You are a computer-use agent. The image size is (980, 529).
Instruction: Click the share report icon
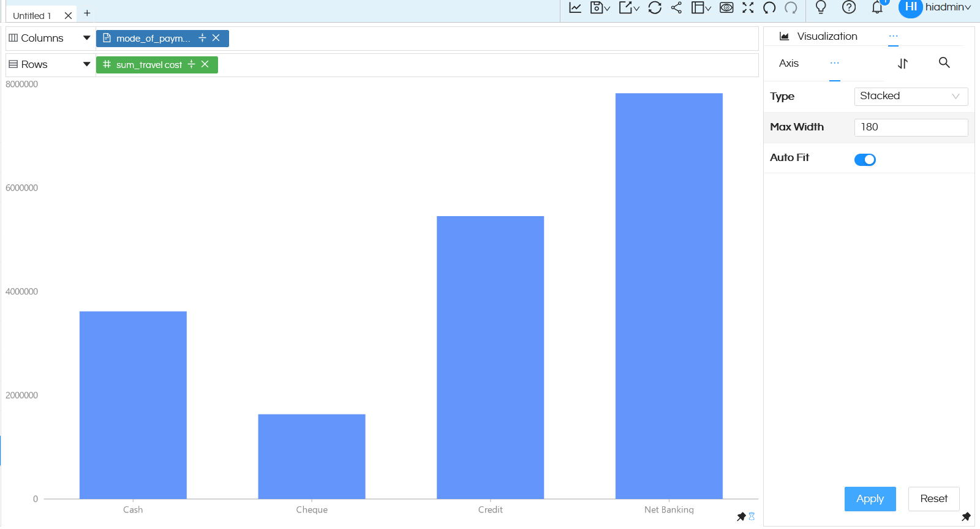pos(676,7)
